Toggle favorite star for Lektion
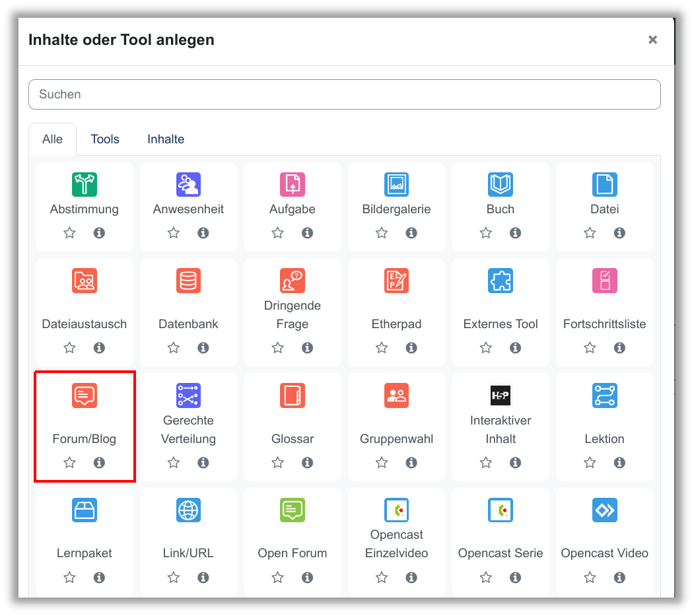Image resolution: width=694 pixels, height=616 pixels. click(590, 463)
